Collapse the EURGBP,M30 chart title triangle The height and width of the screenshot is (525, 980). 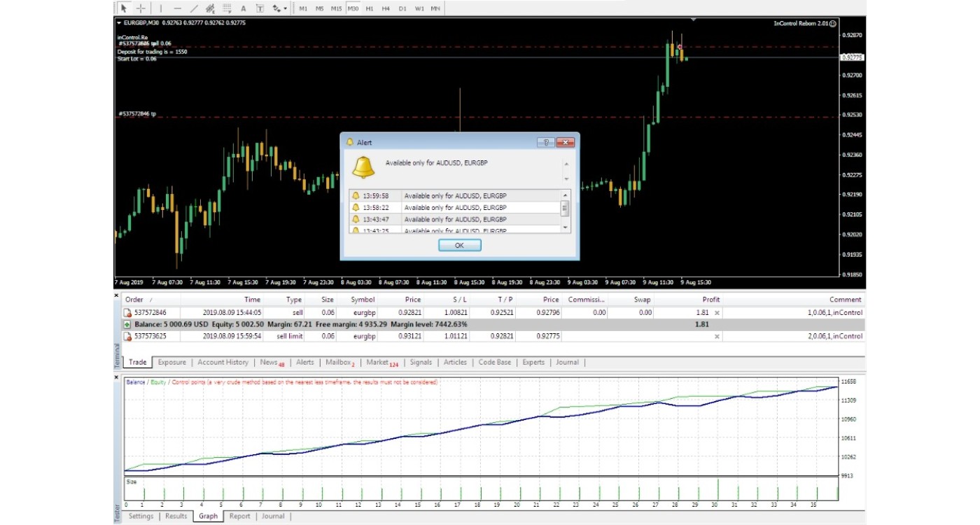(x=119, y=23)
